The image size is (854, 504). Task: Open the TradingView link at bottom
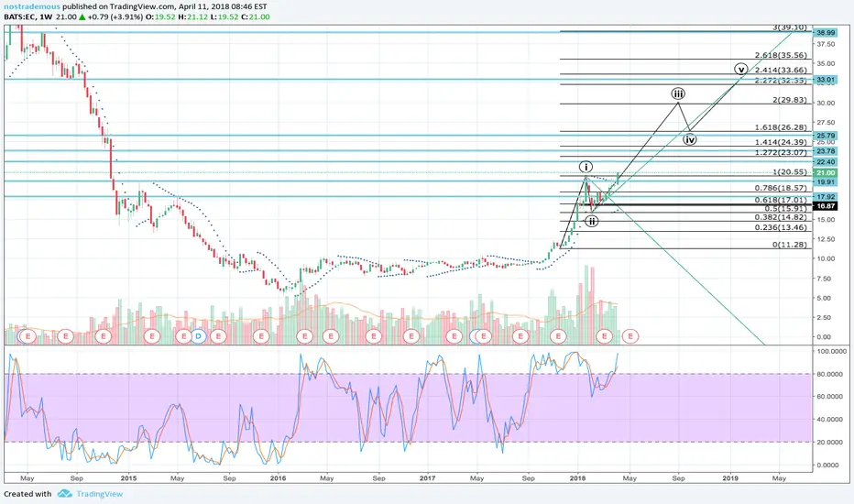[99, 494]
